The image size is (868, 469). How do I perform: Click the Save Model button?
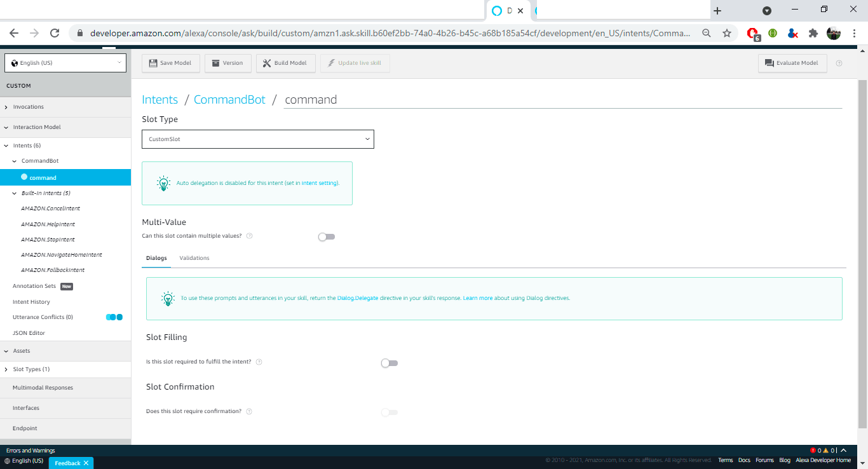(x=171, y=63)
